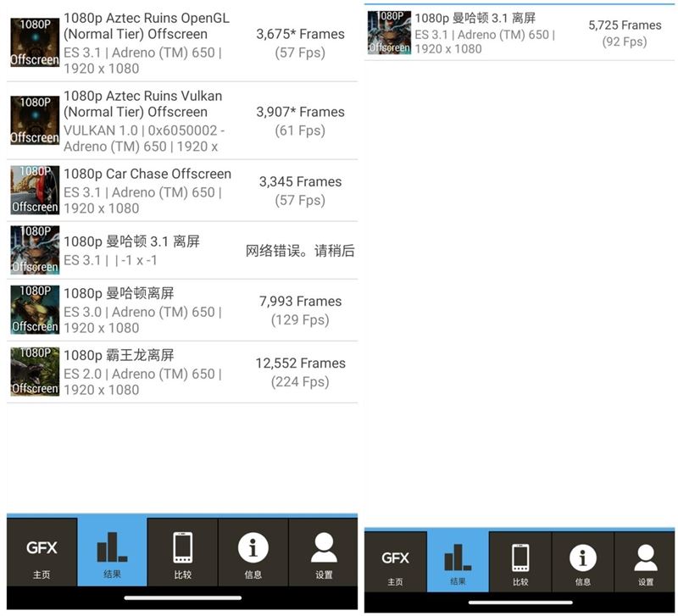Open 曼哈顿 3.1 离屏 thumbnail in left list
Screen dimensions: 678x616
click(35, 250)
